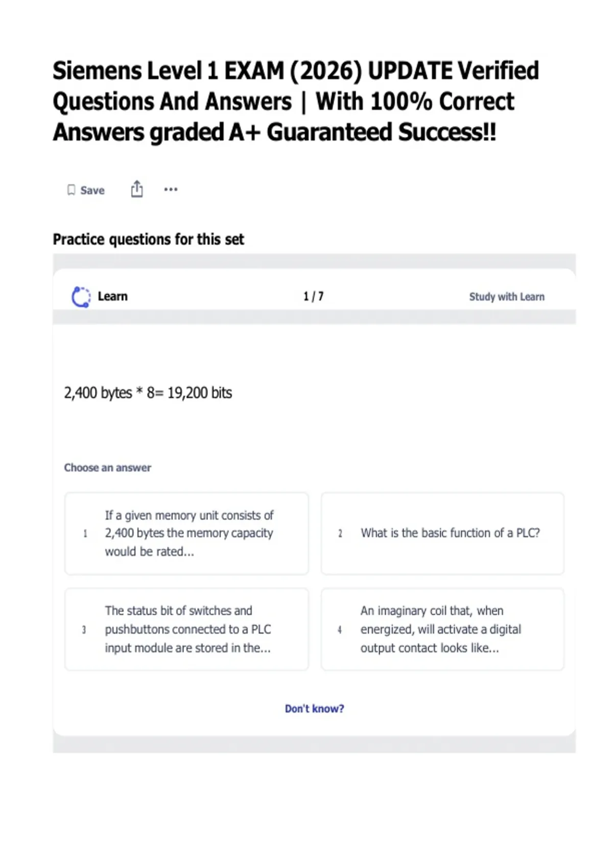The width and height of the screenshot is (613, 868).
Task: Click the number 1 badge on first answer
Action: click(85, 534)
